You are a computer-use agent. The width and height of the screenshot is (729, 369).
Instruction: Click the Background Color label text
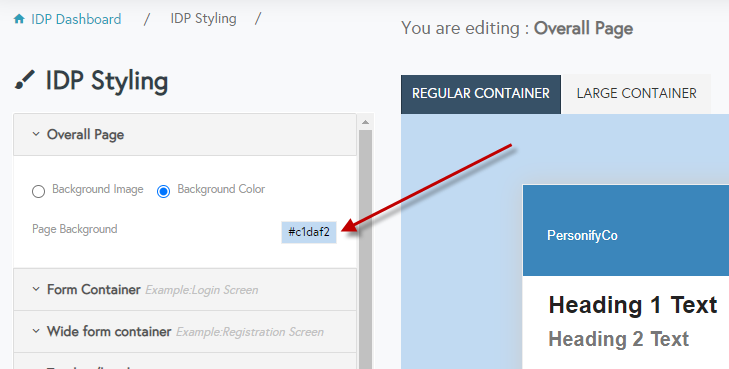tap(221, 189)
